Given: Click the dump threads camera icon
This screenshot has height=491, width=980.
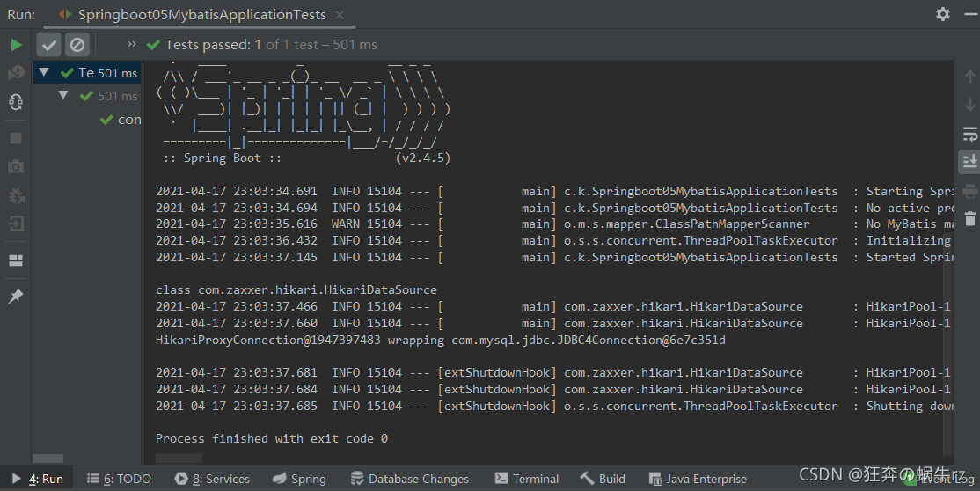Looking at the screenshot, I should click(16, 166).
